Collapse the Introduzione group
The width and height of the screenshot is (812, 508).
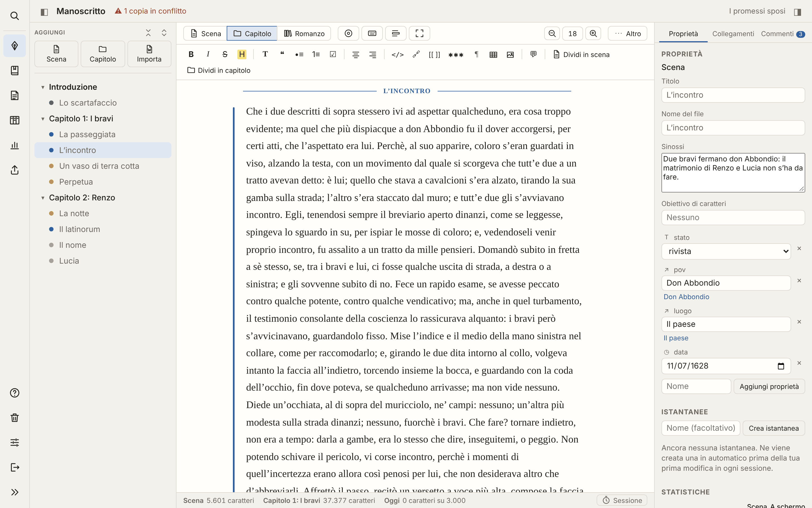43,87
